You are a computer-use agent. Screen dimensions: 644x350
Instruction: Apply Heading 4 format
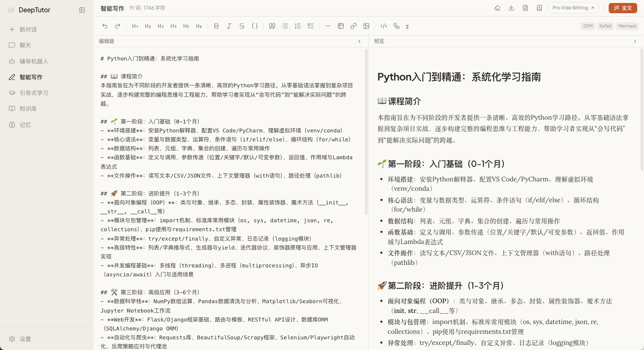173,26
